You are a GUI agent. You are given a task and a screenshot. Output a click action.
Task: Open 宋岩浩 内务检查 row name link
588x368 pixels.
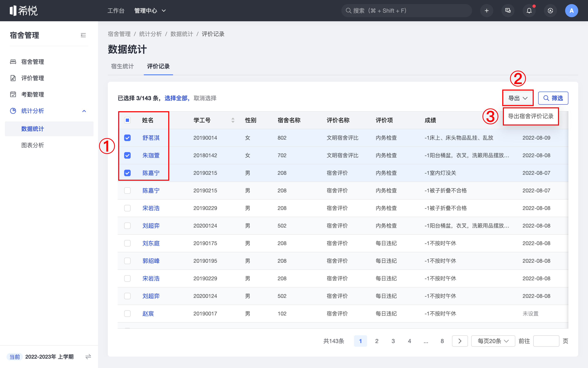click(151, 208)
